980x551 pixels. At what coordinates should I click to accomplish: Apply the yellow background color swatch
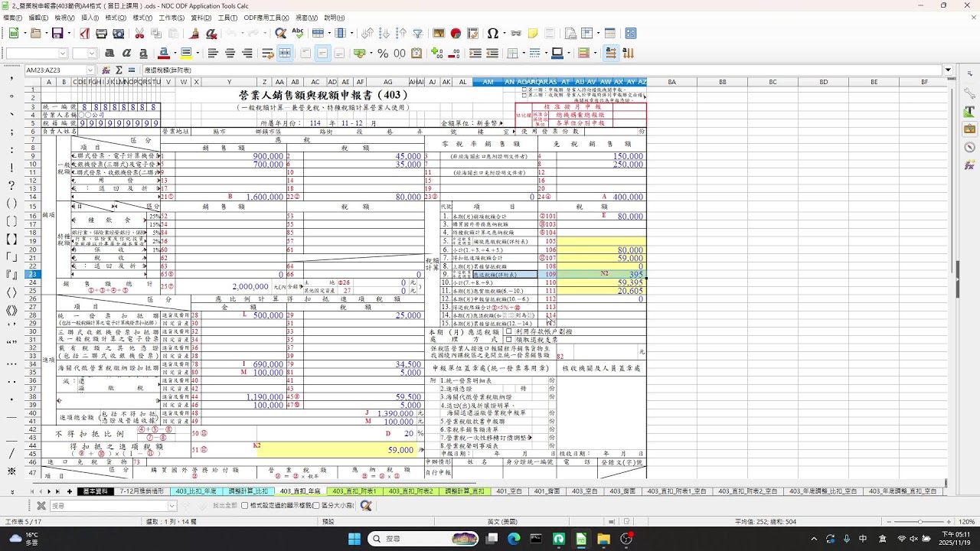tap(185, 54)
